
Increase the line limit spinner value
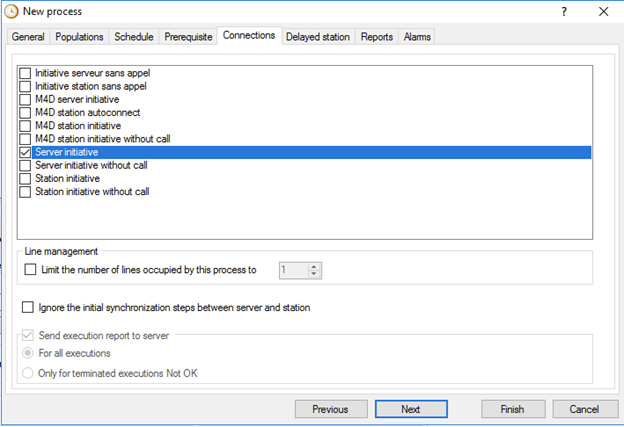point(315,266)
